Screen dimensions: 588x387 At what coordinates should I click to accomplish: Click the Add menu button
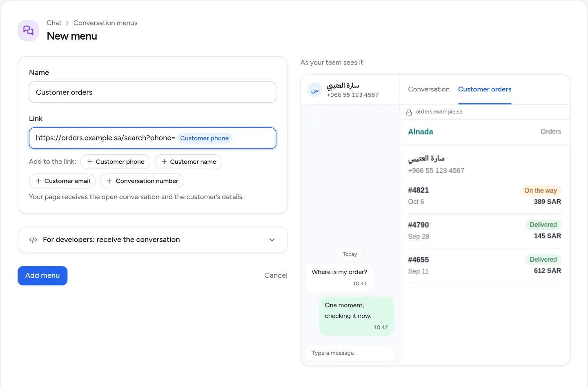click(x=42, y=276)
